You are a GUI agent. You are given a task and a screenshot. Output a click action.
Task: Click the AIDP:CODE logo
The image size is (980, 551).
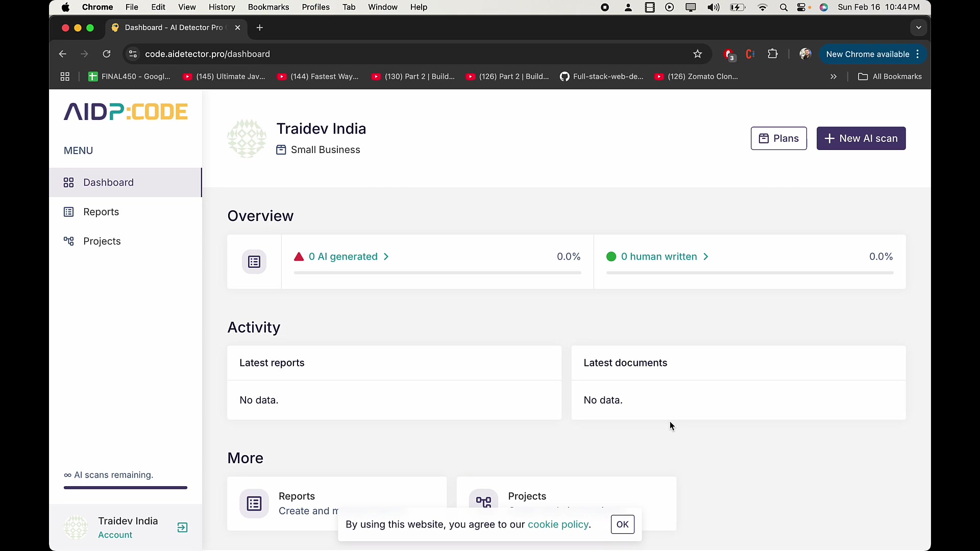pos(126,112)
